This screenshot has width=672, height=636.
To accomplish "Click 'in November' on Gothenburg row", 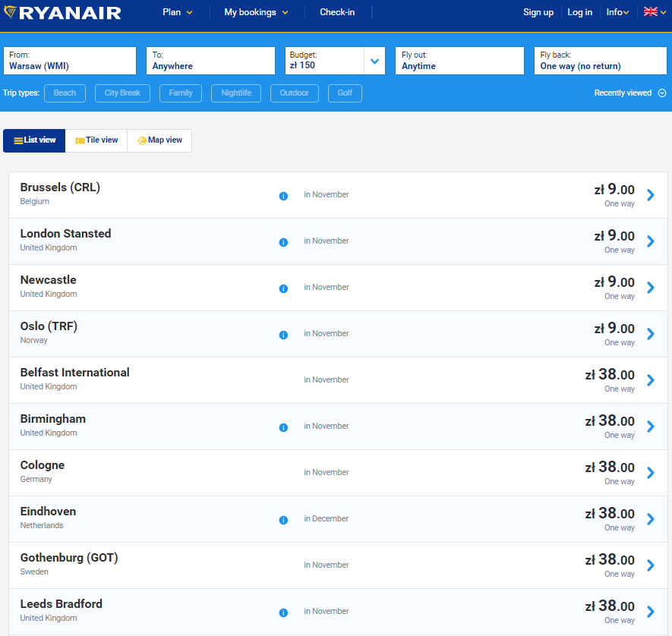I will click(327, 565).
